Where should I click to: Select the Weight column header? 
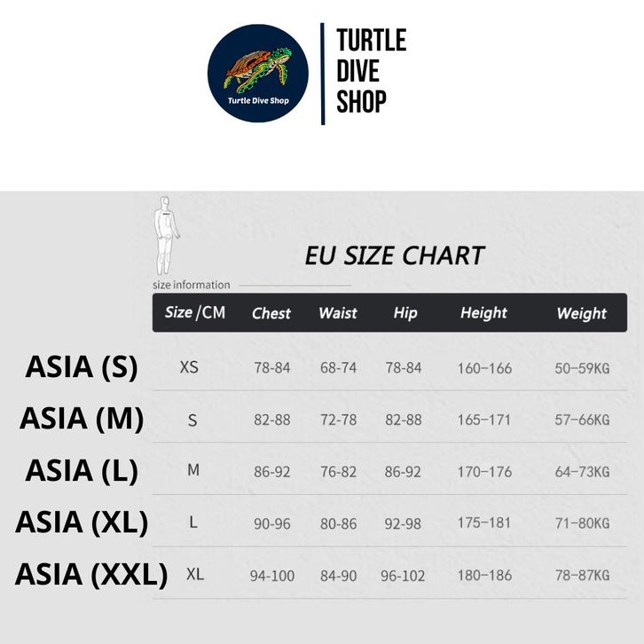(581, 313)
